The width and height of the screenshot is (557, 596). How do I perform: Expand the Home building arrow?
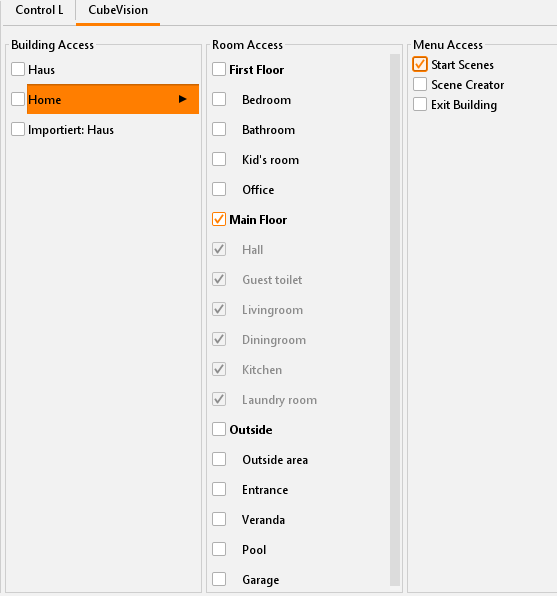click(182, 99)
